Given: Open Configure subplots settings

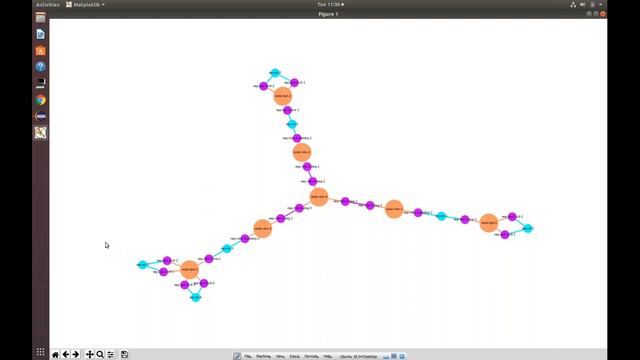Looking at the screenshot, I should [111, 354].
